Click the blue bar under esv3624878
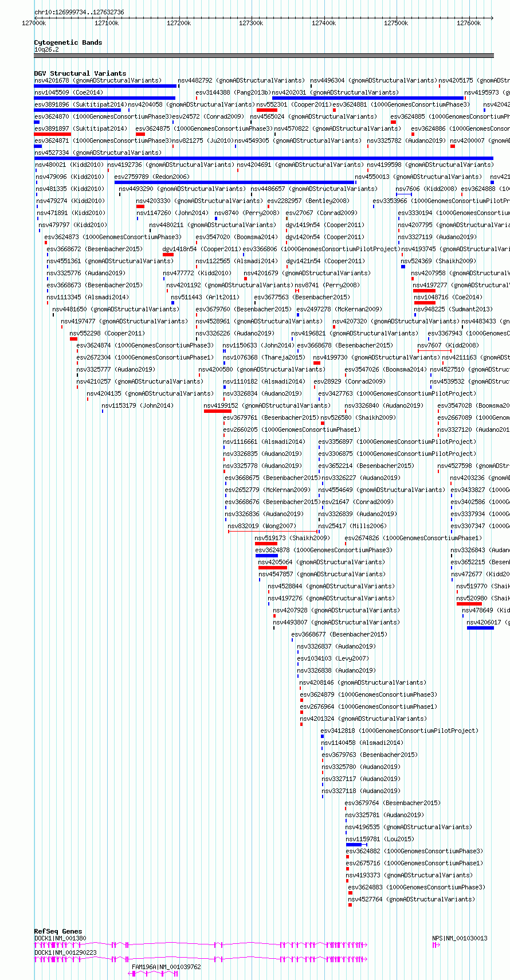 click(x=266, y=556)
